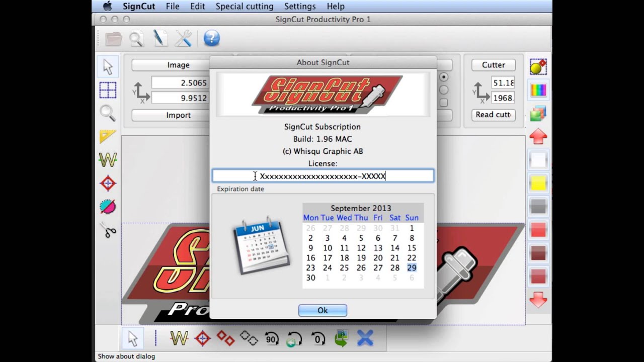644x362 pixels.
Task: Click the blue question mark help icon
Action: 212,38
